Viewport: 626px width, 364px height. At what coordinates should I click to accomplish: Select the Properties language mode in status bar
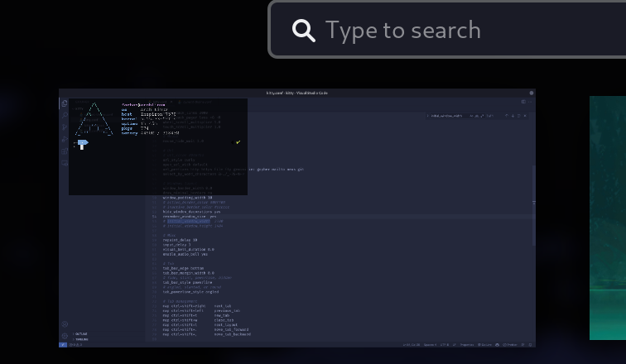pyautogui.click(x=467, y=345)
